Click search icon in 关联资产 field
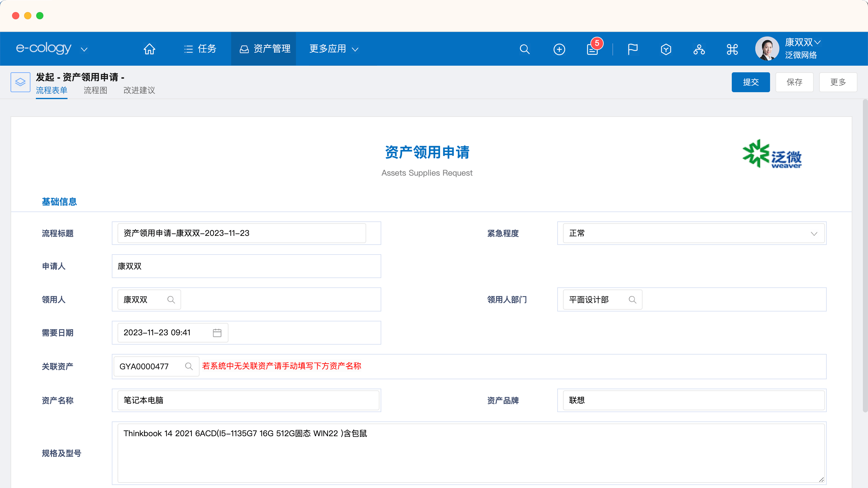 click(189, 366)
